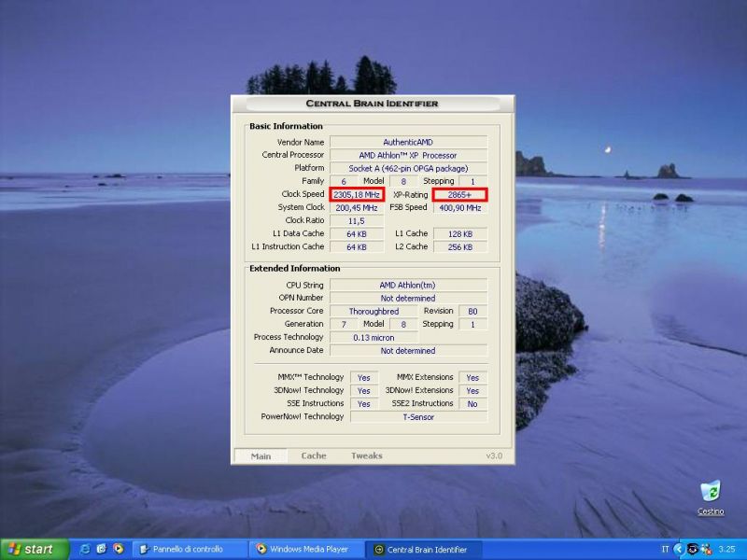Switch to the Tweaks tab
Viewport: 747px width, 560px height.
(x=367, y=455)
